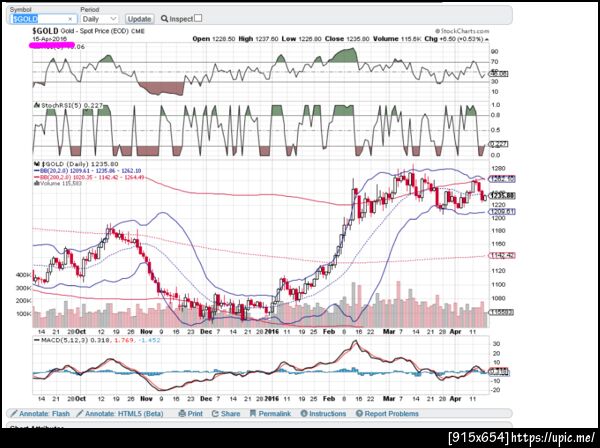
Task: Clear the symbol field with its x icon
Action: click(x=70, y=19)
